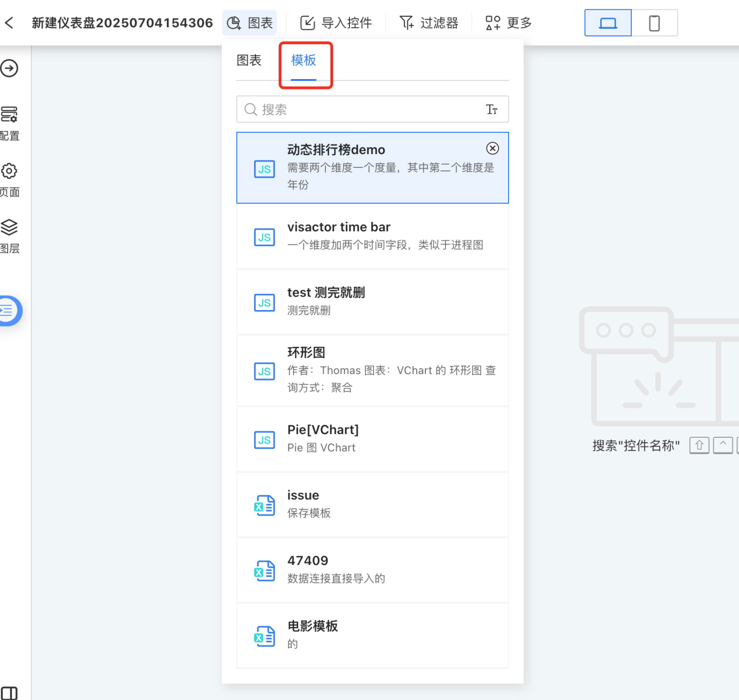Pick the Pie[VChart] template

372,439
